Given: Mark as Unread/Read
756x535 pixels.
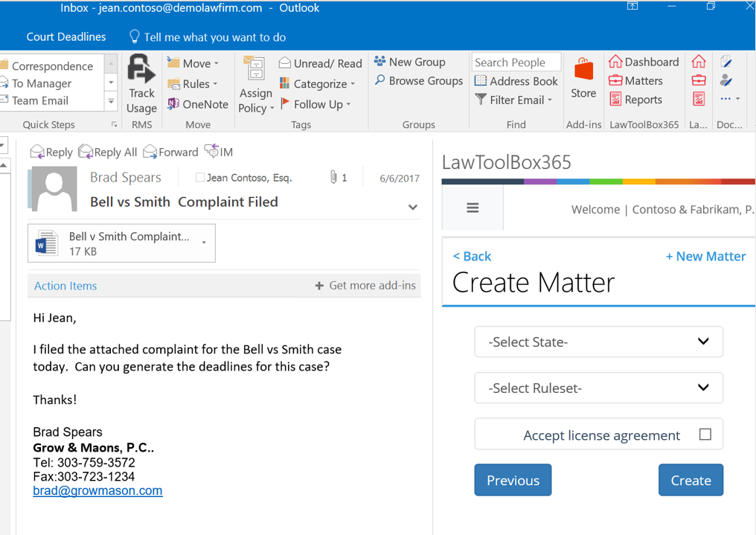Looking at the screenshot, I should click(320, 63).
